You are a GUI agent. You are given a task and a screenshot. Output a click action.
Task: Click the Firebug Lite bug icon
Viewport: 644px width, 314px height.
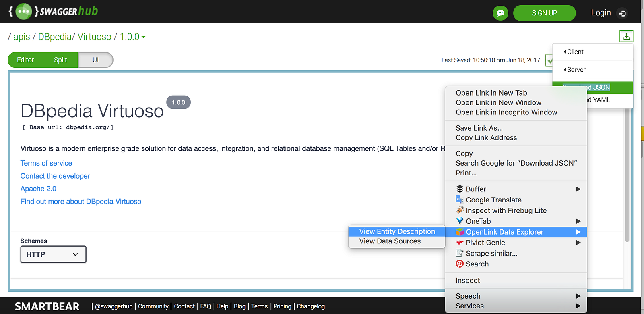click(460, 210)
